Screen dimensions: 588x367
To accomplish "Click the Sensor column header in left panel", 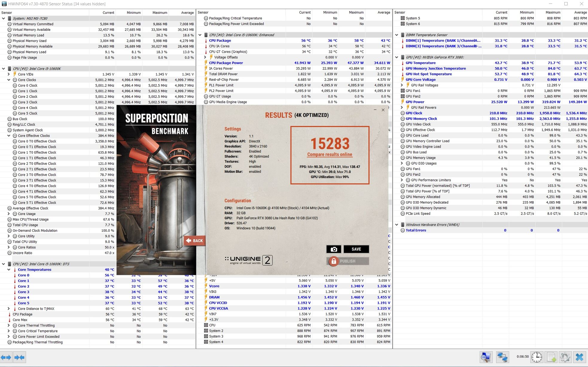I will tap(44, 13).
